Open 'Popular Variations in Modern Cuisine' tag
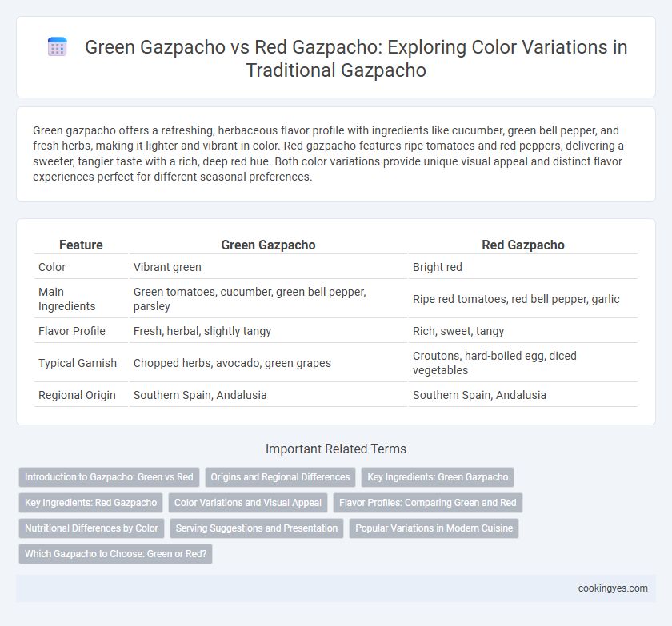 (x=434, y=528)
